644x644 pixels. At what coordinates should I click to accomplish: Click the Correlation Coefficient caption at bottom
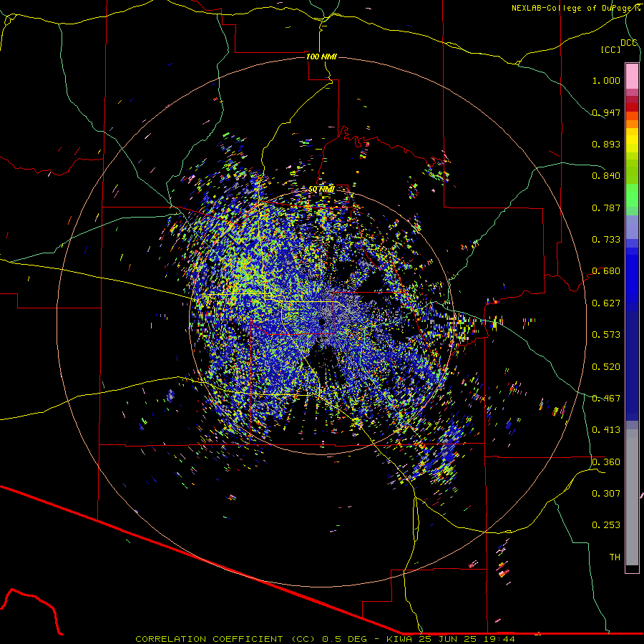point(325,639)
